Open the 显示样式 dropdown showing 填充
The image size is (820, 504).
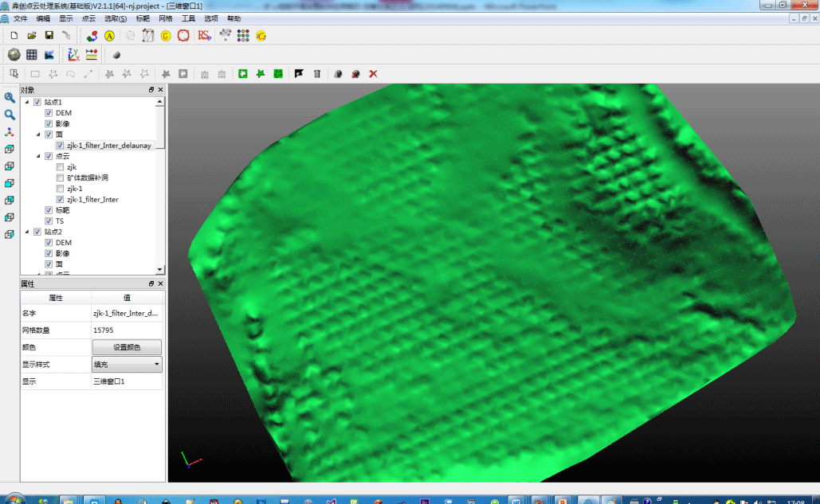[127, 365]
